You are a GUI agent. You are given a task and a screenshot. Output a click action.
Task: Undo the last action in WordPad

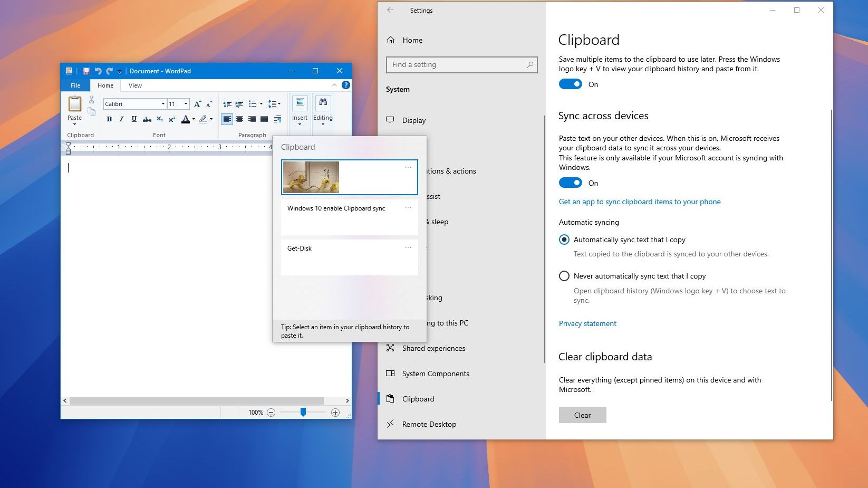[x=98, y=71]
